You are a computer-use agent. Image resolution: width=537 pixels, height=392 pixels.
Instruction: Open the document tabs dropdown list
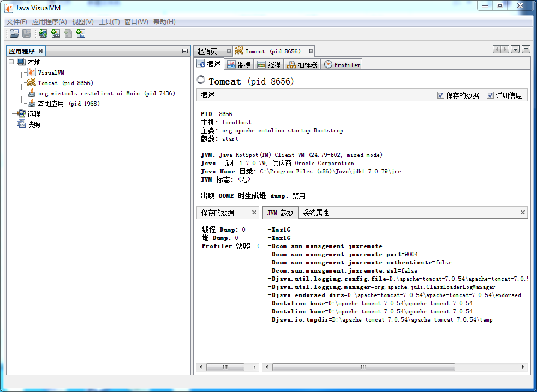[515, 49]
